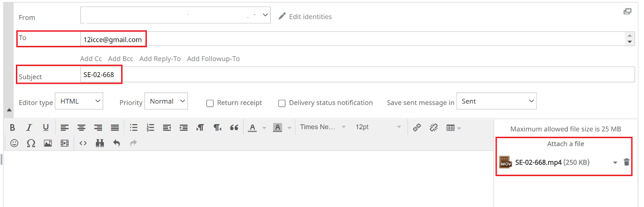This screenshot has width=644, height=207.
Task: Apply italic text formatting
Action: coord(29,127)
